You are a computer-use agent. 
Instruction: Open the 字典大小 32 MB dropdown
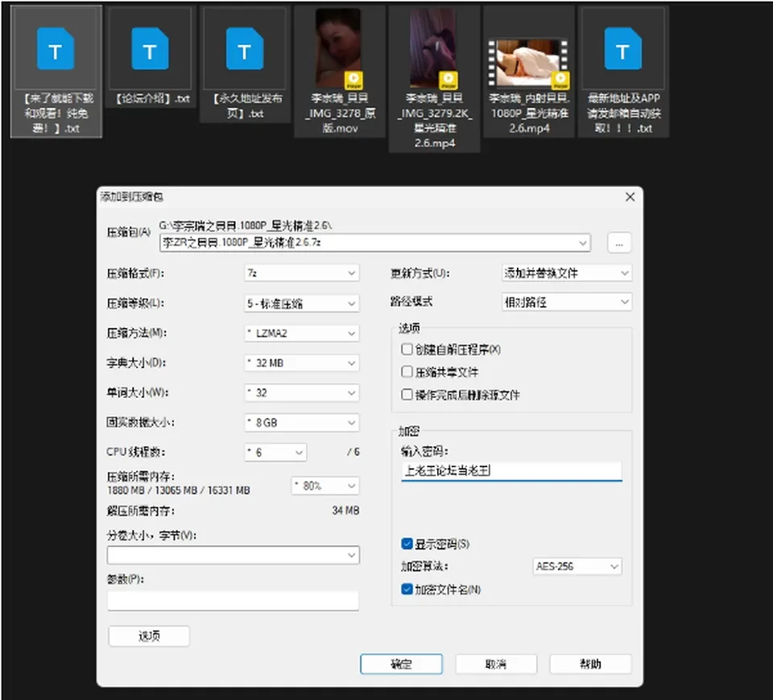pyautogui.click(x=302, y=363)
